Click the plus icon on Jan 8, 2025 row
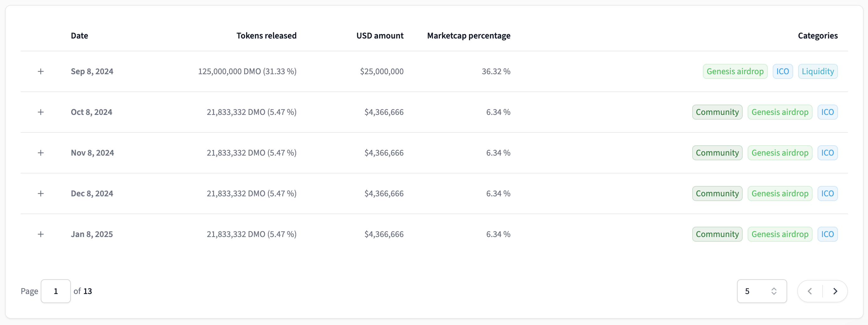Image resolution: width=868 pixels, height=325 pixels. coord(41,234)
